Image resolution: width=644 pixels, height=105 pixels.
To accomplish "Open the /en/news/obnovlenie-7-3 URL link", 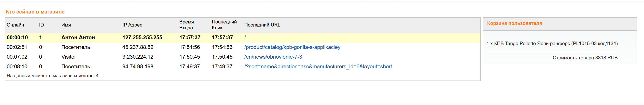I will [x=273, y=57].
